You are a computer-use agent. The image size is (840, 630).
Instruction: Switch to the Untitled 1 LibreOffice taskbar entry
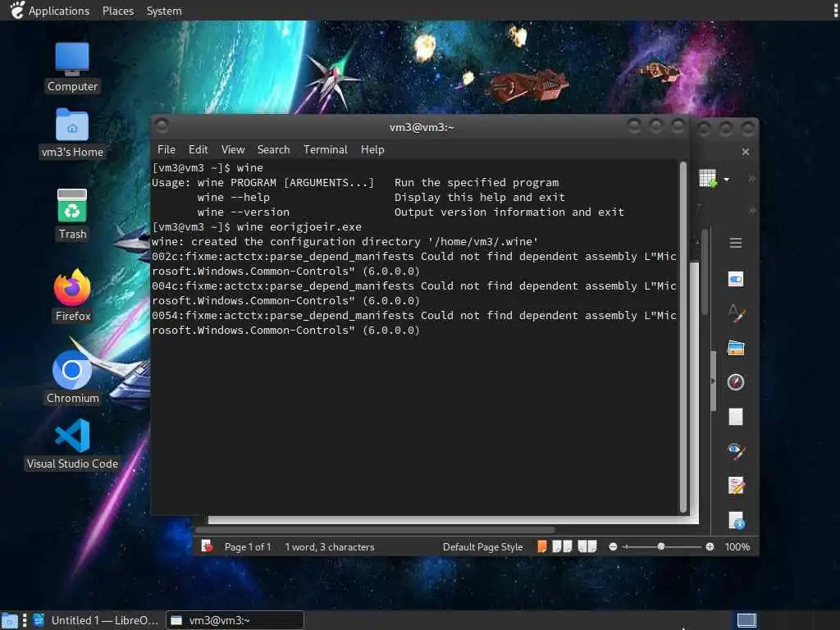(x=97, y=620)
